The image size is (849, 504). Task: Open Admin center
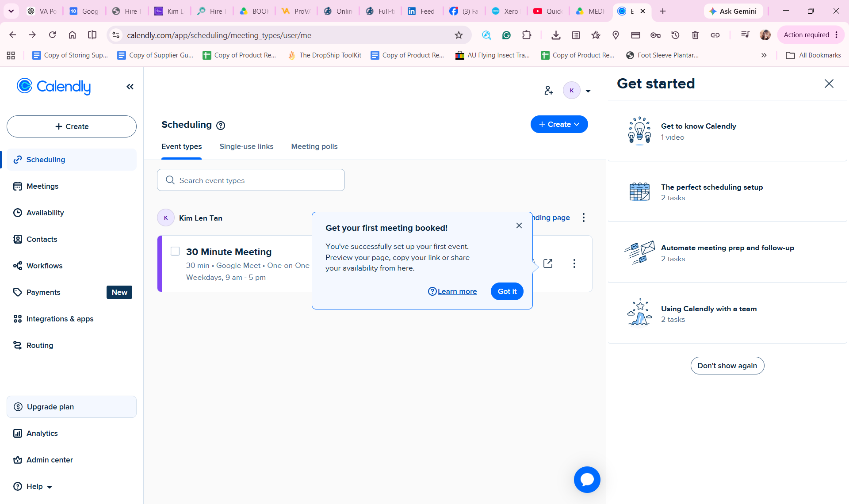coord(72,460)
